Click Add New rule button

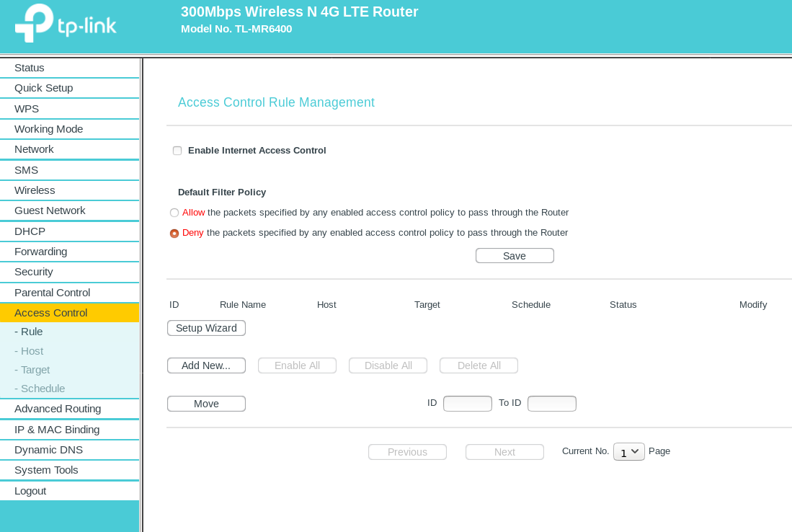pos(206,365)
